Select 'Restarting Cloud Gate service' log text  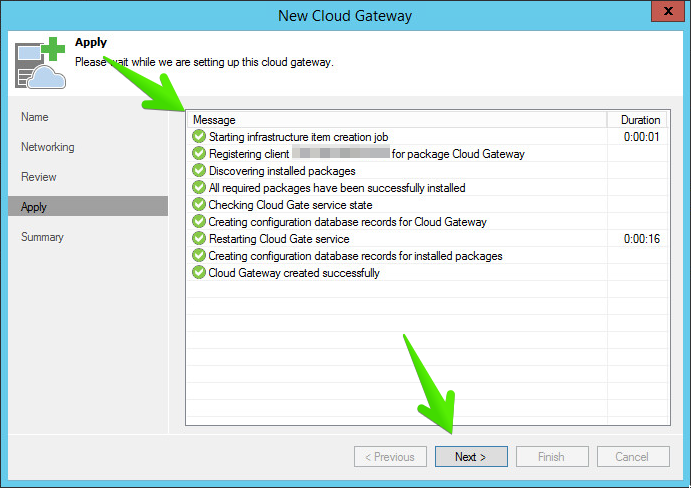tap(279, 239)
